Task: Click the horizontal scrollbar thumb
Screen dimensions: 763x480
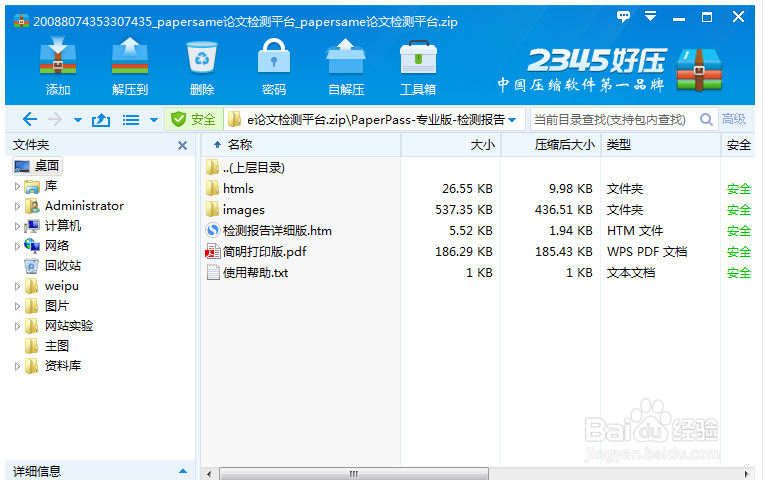Action: 354,474
